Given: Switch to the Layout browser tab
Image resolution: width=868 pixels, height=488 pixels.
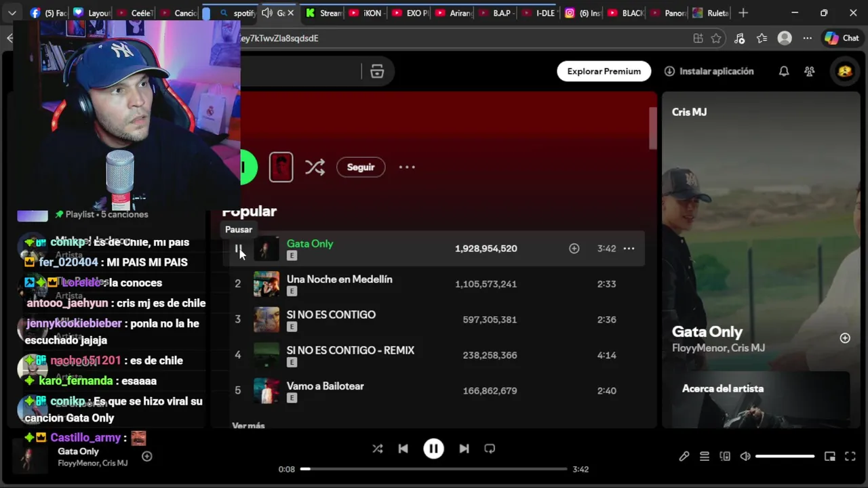Looking at the screenshot, I should tap(90, 13).
